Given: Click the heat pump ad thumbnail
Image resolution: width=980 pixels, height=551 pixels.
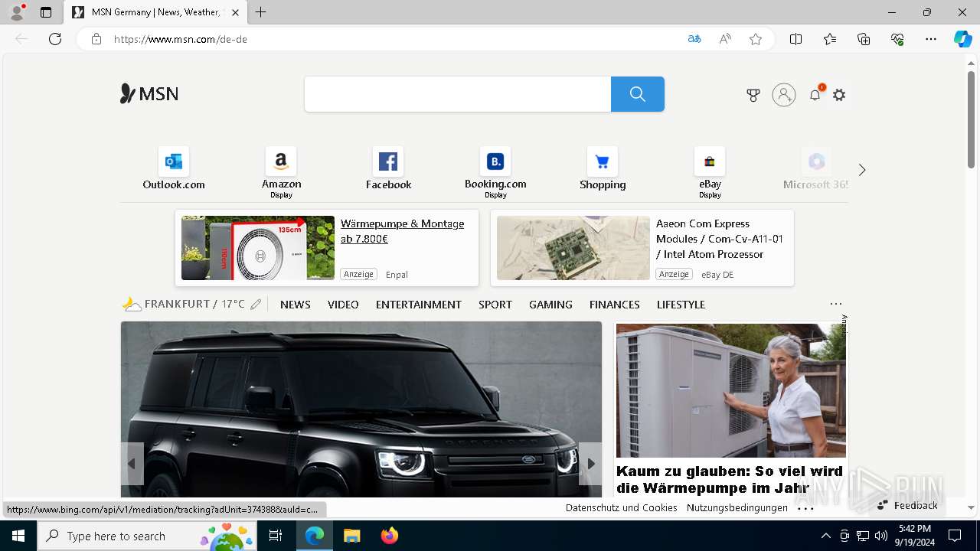Looking at the screenshot, I should coord(258,248).
